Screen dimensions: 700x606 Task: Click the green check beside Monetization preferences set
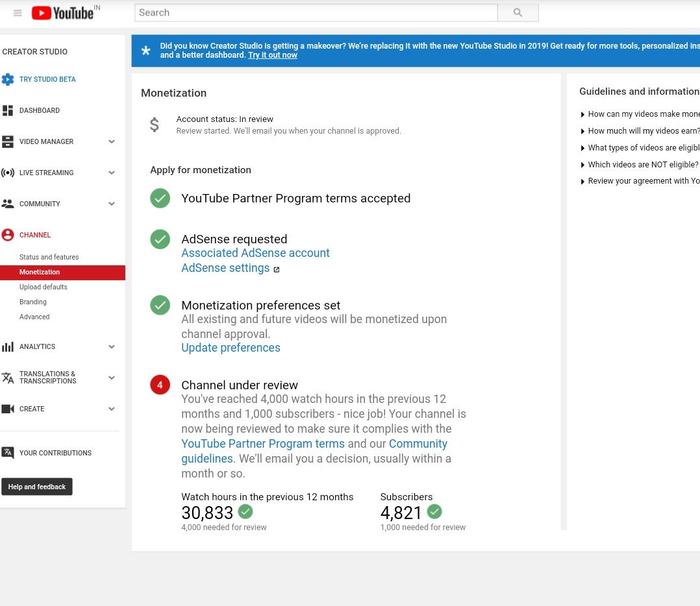(160, 306)
